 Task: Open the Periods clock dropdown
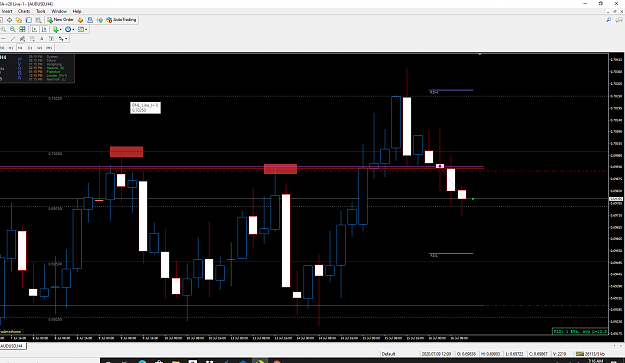coord(69,29)
